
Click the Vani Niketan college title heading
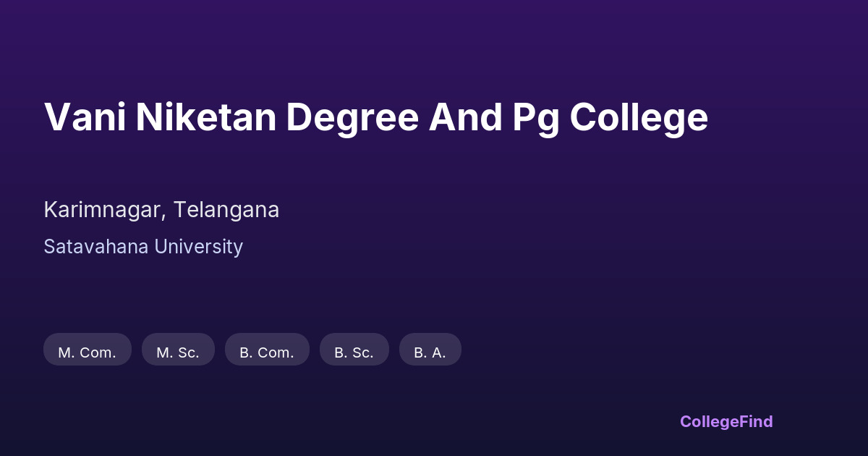(375, 117)
